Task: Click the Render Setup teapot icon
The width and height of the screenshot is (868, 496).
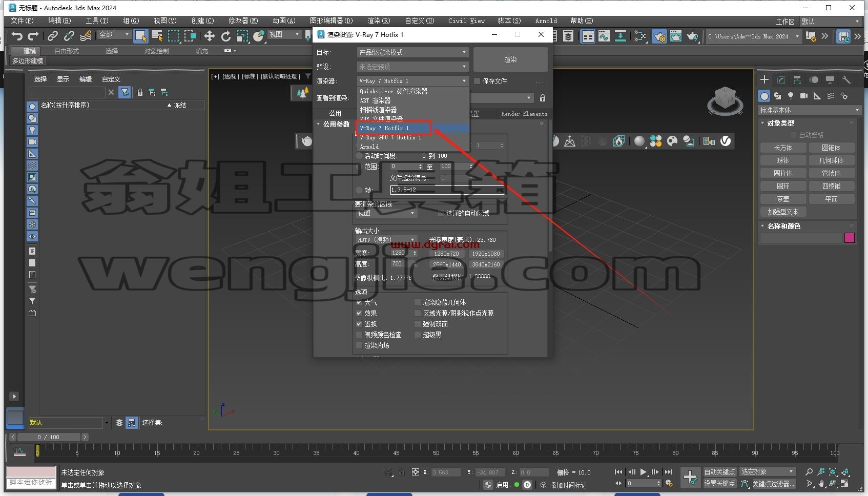Action: pos(659,36)
